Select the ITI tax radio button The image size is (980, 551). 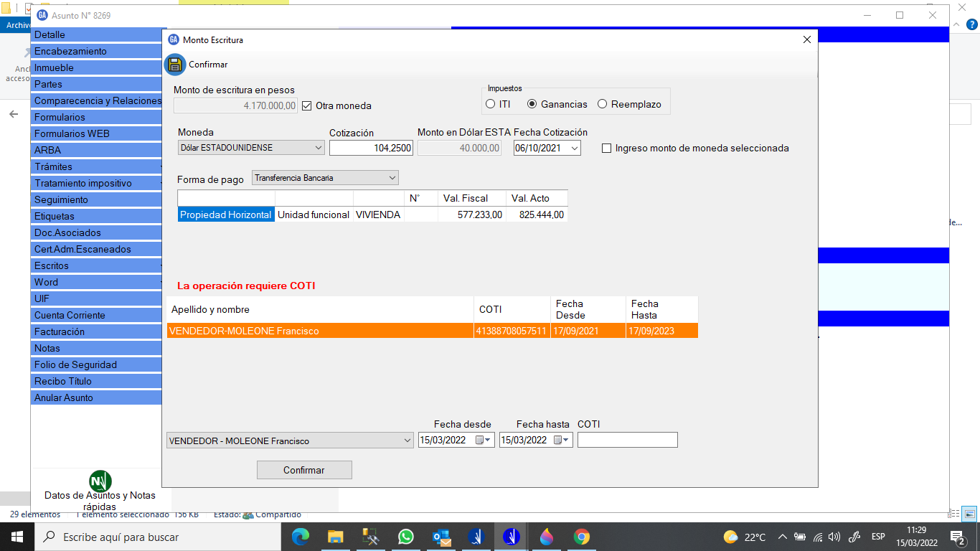point(490,104)
